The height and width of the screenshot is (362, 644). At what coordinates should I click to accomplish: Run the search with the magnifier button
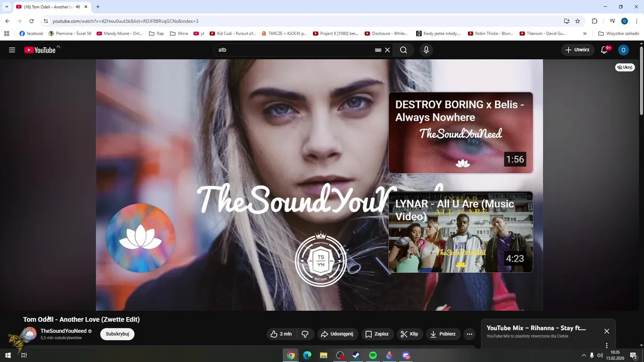[404, 50]
